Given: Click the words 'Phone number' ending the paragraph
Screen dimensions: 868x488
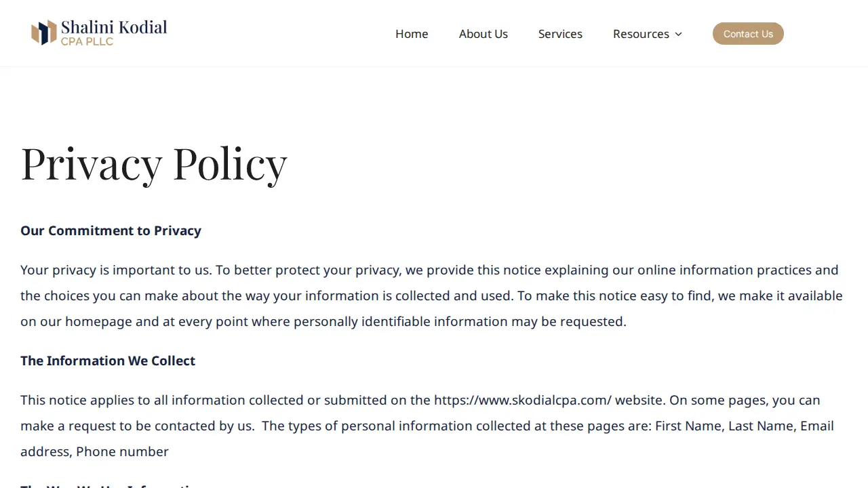Looking at the screenshot, I should click(x=122, y=451).
